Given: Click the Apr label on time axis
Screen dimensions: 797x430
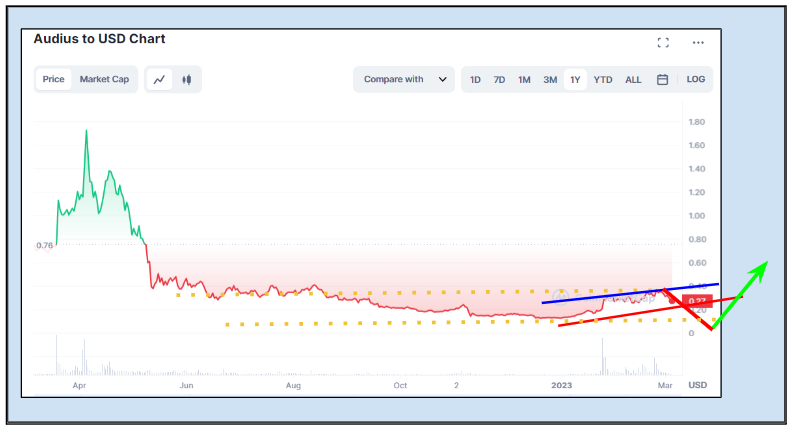Looking at the screenshot, I should (79, 385).
